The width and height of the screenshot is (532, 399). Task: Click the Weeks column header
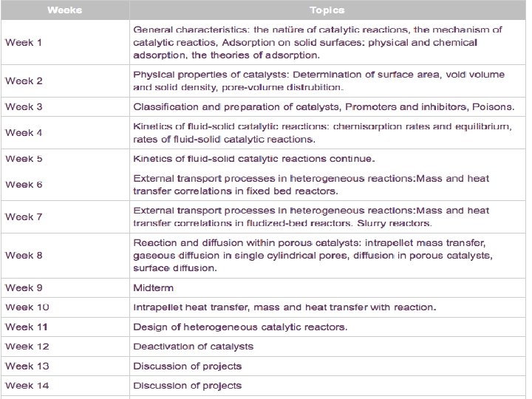[x=64, y=10]
